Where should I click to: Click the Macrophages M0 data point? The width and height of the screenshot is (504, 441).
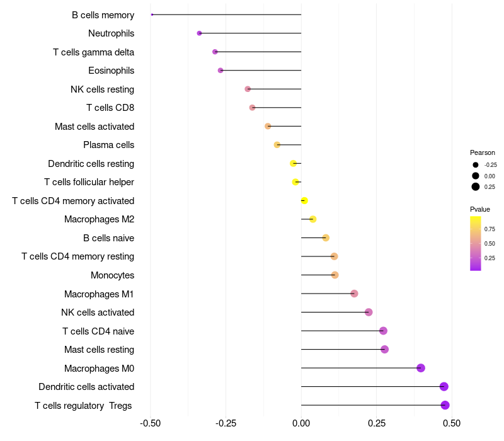[x=421, y=368]
